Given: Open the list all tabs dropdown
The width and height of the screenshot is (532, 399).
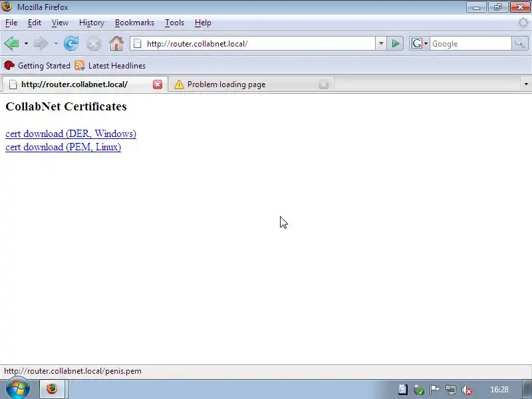Looking at the screenshot, I should tap(526, 84).
